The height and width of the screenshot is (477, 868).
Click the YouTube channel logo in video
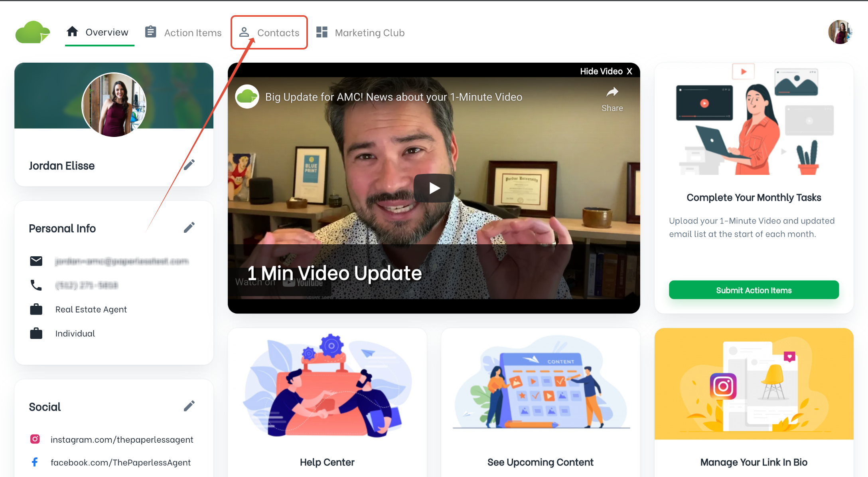point(247,97)
